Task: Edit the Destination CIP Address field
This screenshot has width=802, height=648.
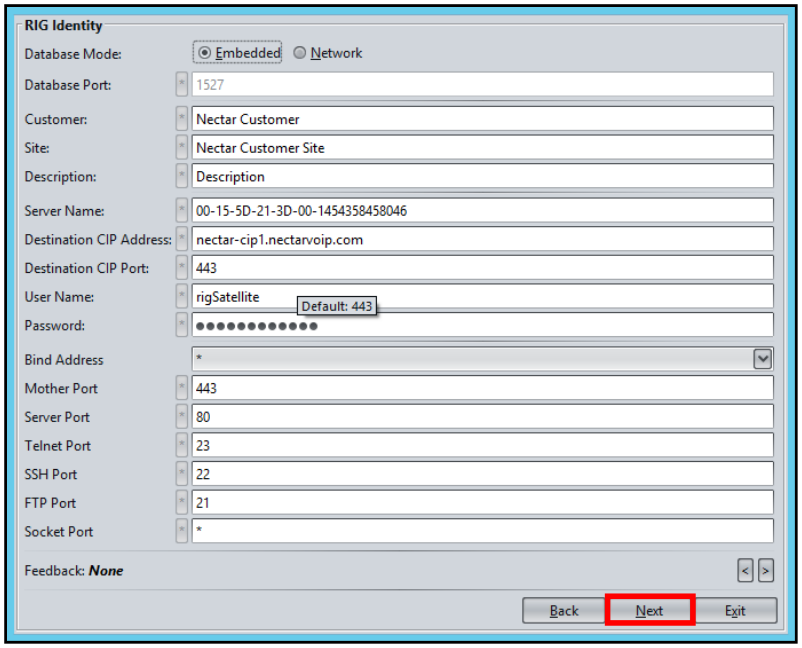Action: click(x=482, y=239)
